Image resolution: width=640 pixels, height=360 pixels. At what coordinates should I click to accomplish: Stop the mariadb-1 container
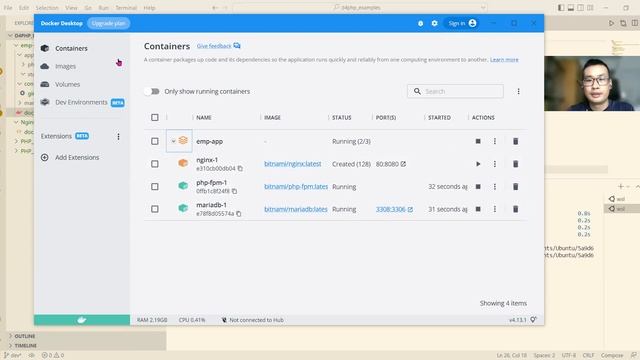point(478,209)
